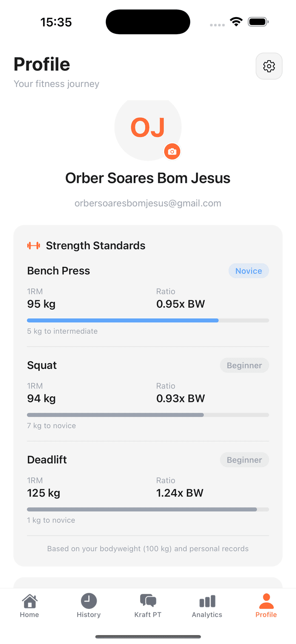The width and height of the screenshot is (296, 644).
Task: Tap the OJ avatar circle
Action: [x=148, y=127]
